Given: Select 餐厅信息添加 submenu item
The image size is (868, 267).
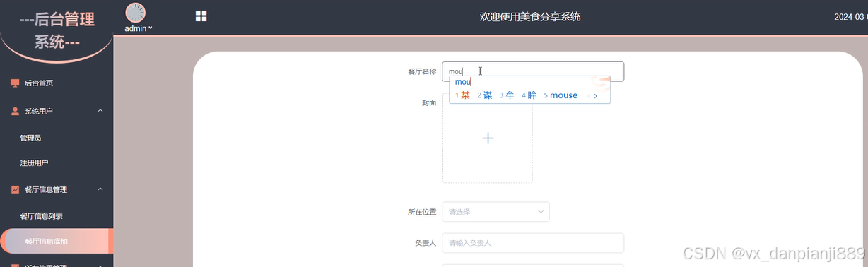Looking at the screenshot, I should (57, 242).
